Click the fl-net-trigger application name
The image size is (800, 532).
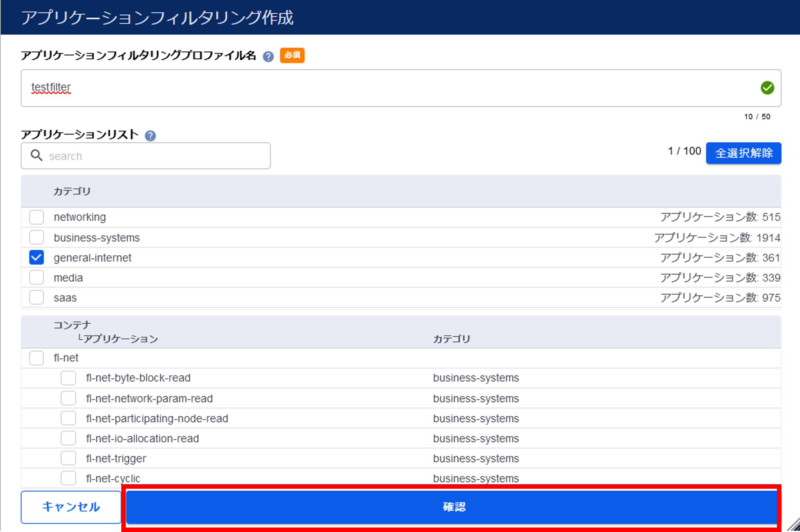click(x=116, y=459)
